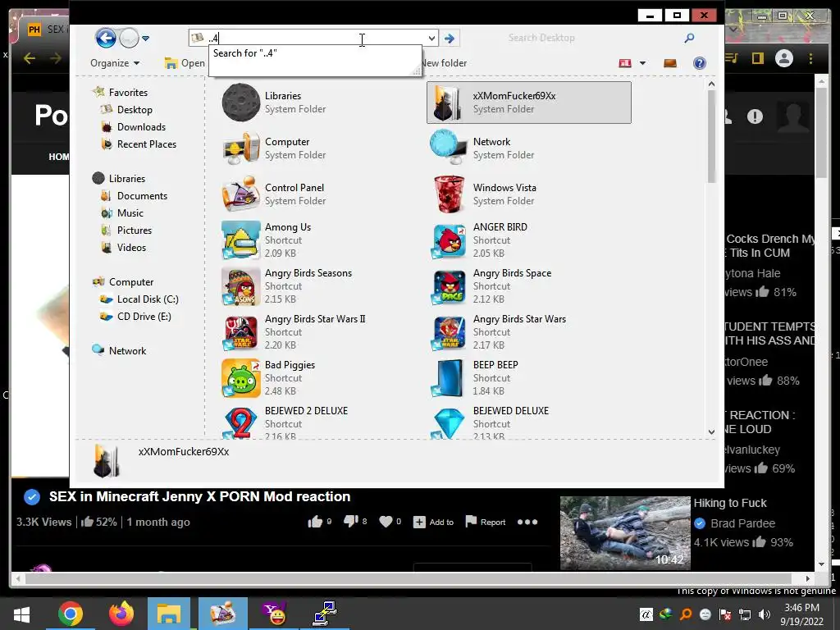Open Google Chrome from the taskbar
The width and height of the screenshot is (840, 630).
pos(71,614)
